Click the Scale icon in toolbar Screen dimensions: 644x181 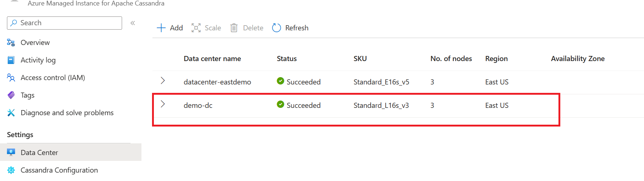pyautogui.click(x=196, y=28)
